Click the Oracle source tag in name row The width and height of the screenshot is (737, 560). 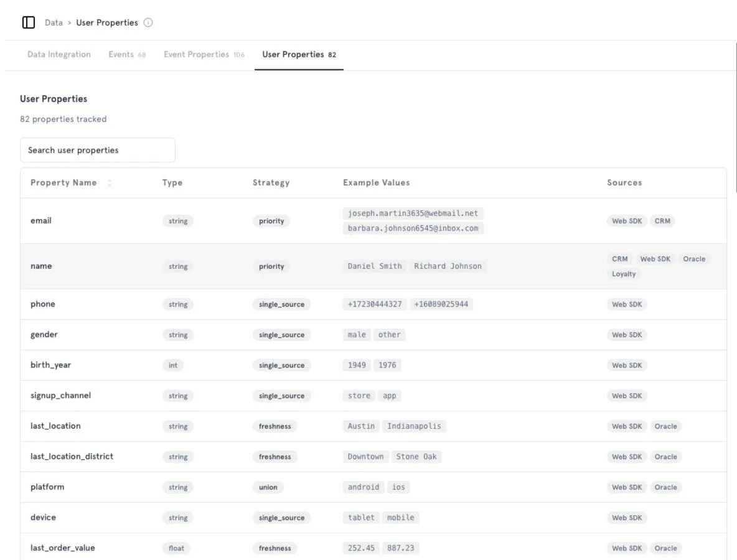(694, 259)
